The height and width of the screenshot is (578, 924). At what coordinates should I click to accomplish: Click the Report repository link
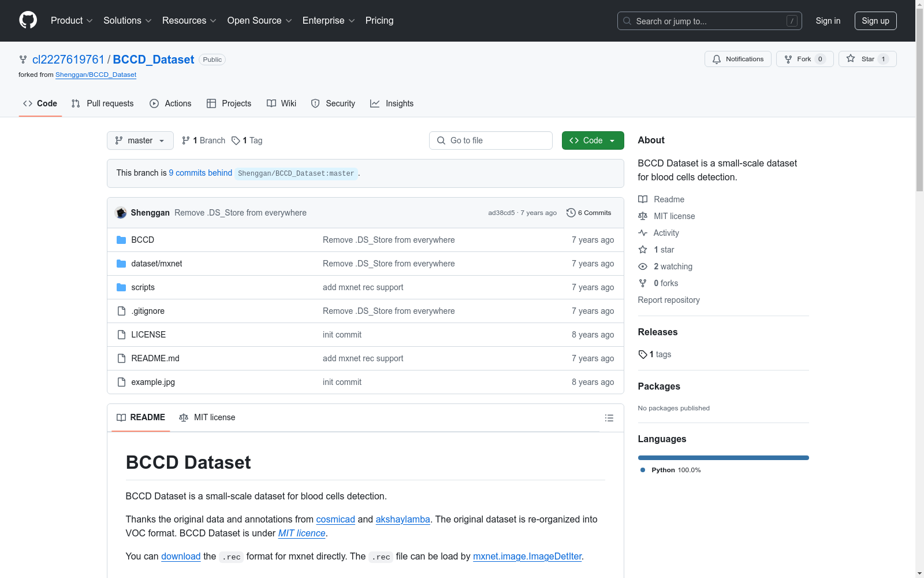point(669,300)
